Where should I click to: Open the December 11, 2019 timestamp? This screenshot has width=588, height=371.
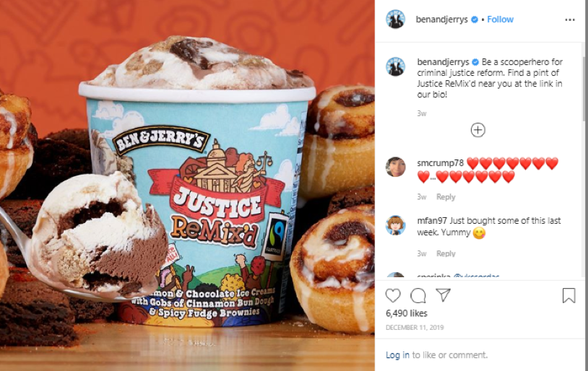click(x=415, y=328)
